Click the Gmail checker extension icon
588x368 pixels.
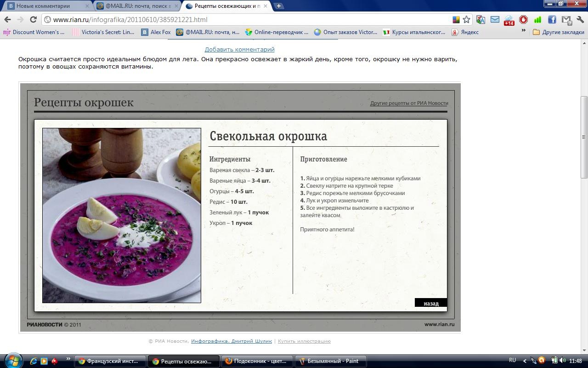pos(566,20)
